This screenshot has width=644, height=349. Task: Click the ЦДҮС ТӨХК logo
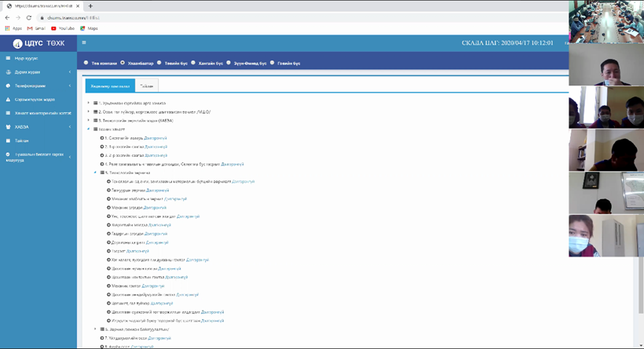tap(38, 43)
